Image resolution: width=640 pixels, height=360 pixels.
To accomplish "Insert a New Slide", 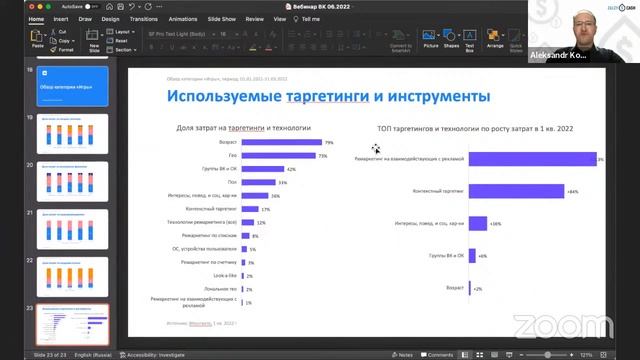I will 93,41.
